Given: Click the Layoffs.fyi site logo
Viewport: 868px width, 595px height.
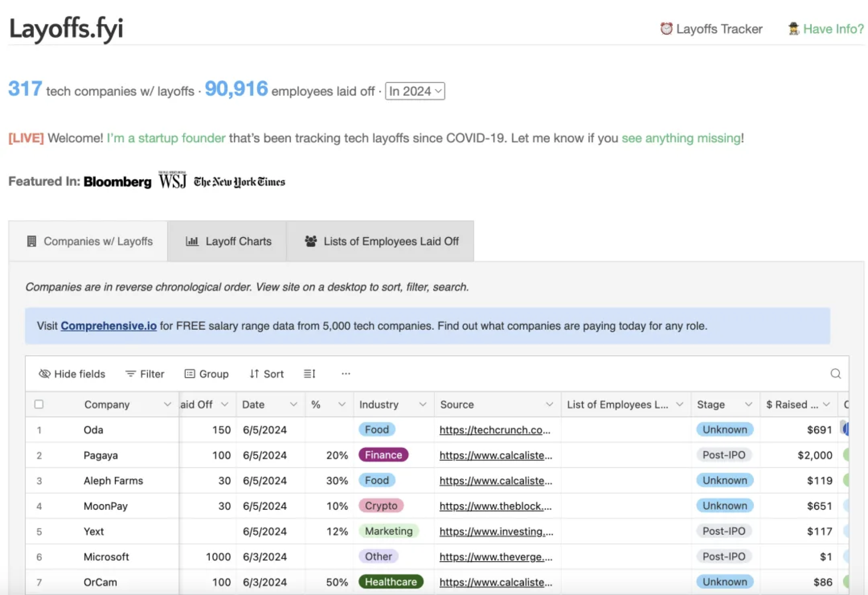Looking at the screenshot, I should pos(66,29).
